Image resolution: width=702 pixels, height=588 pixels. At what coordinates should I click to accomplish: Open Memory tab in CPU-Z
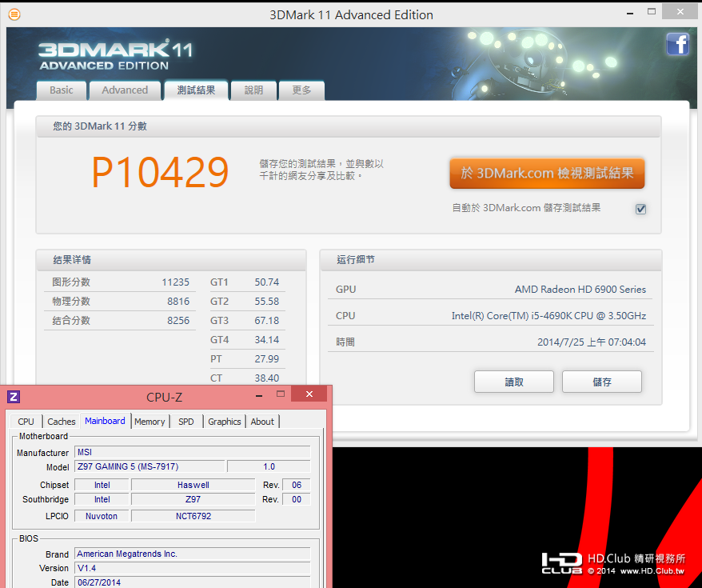(150, 422)
